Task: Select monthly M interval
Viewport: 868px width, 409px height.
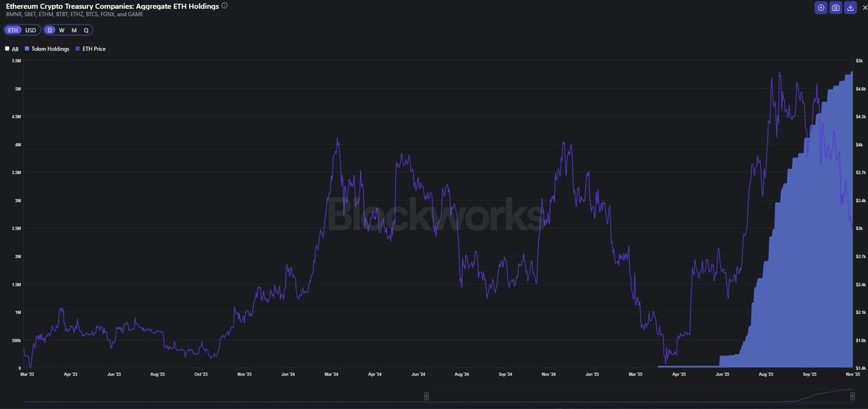Action: (74, 30)
